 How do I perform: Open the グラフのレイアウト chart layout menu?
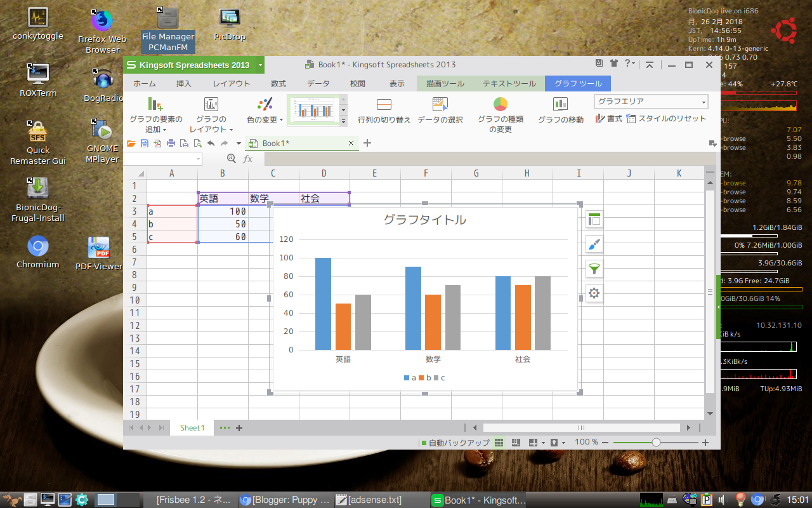click(x=211, y=114)
